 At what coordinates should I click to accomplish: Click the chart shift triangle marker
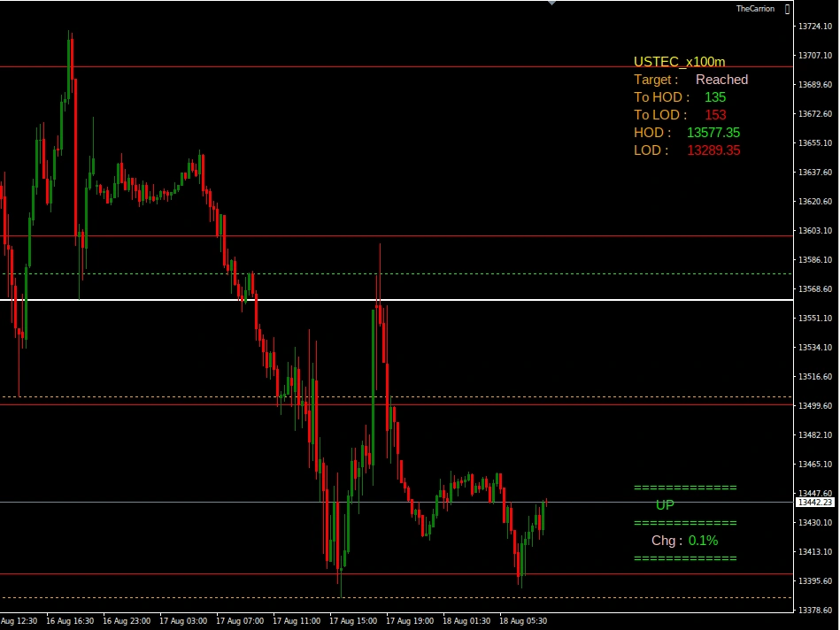[551, 3]
